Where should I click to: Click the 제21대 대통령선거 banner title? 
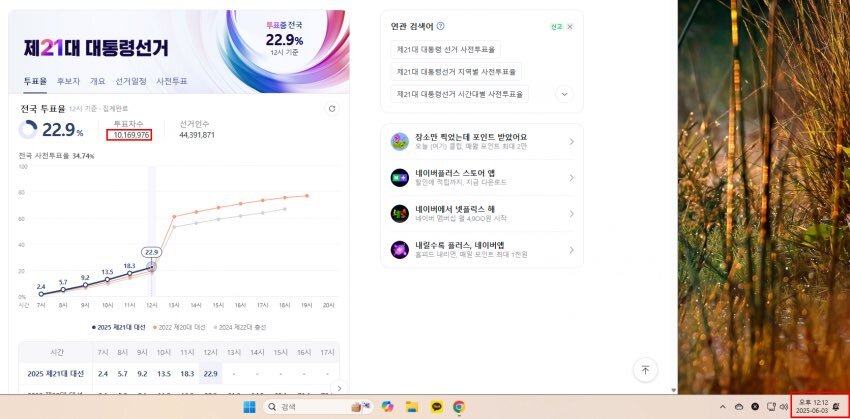96,48
